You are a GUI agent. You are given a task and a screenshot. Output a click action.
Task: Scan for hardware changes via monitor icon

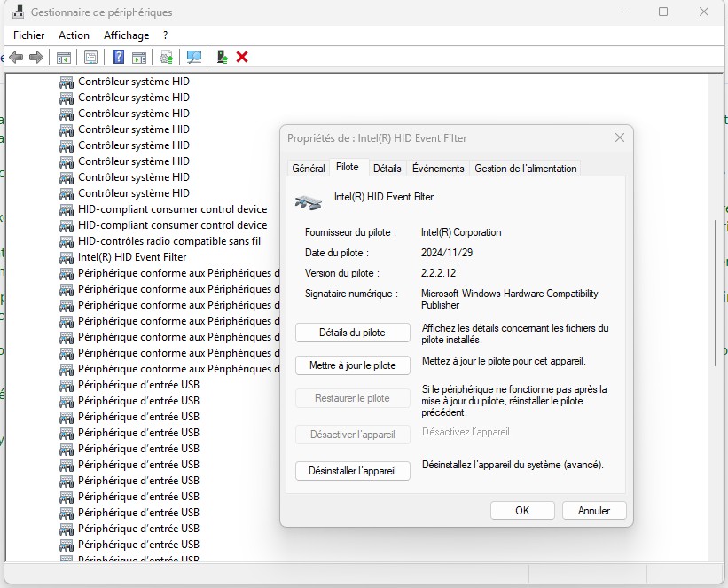194,57
